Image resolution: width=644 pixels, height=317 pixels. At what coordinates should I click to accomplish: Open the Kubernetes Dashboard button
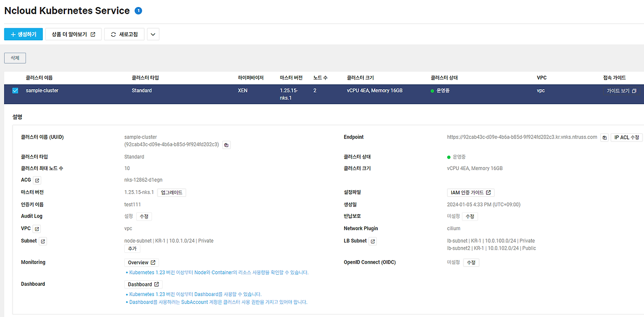[143, 284]
